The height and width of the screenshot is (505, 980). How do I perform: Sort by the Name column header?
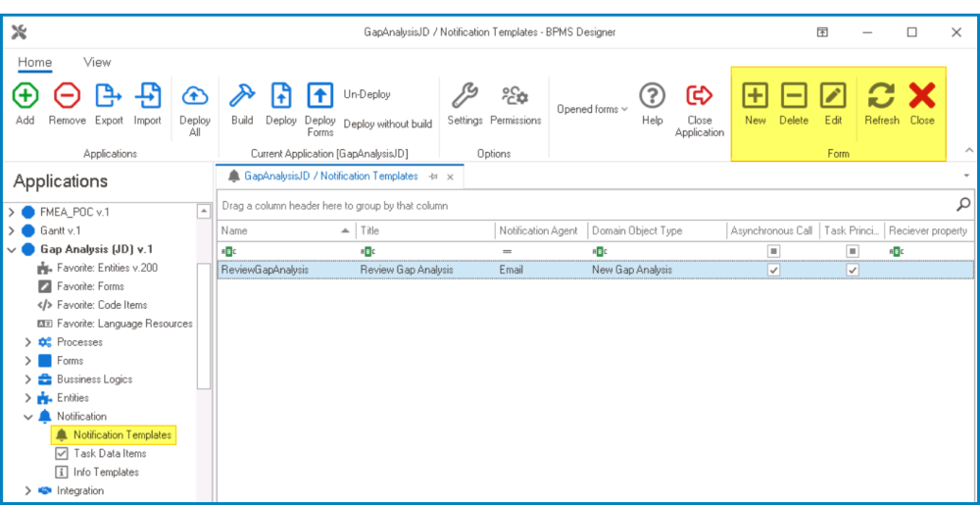coord(286,230)
